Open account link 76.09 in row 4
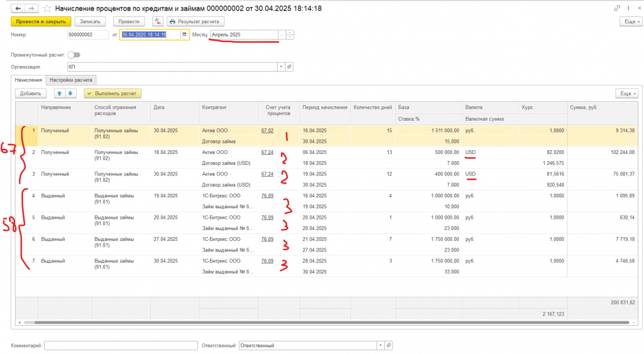The width and height of the screenshot is (644, 354). 267,196
